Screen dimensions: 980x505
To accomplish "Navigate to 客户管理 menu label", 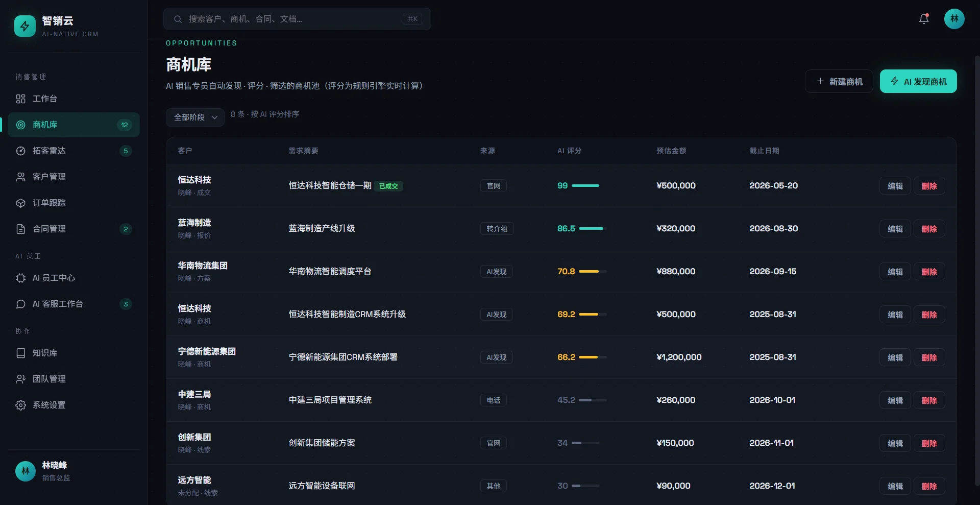I will pyautogui.click(x=49, y=177).
